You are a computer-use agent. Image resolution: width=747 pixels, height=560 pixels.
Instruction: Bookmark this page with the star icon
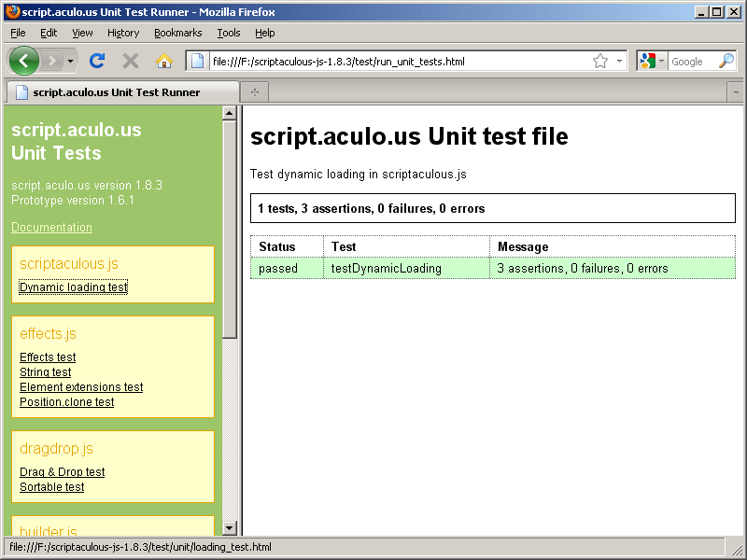pyautogui.click(x=600, y=61)
